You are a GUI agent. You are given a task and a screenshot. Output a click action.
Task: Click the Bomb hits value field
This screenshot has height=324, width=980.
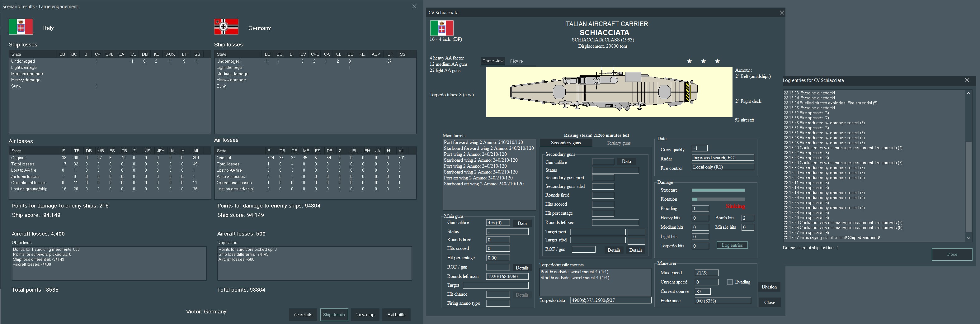747,218
